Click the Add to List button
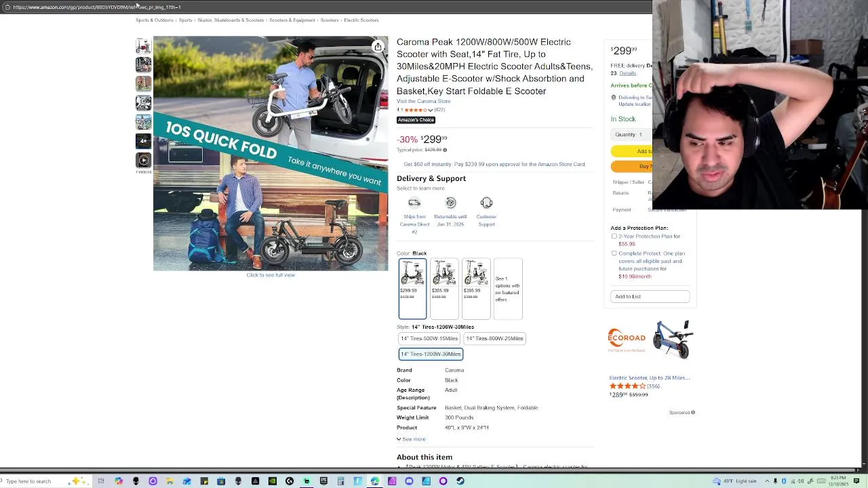 pyautogui.click(x=650, y=296)
